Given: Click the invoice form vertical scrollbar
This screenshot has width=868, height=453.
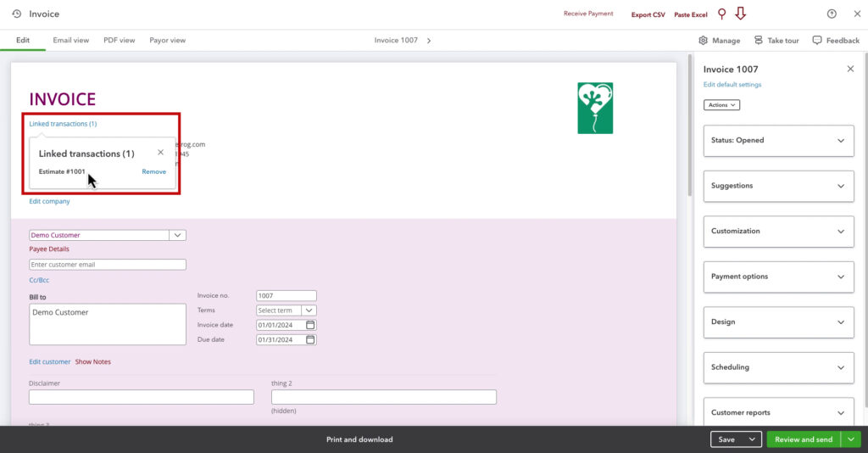Looking at the screenshot, I should (x=690, y=126).
